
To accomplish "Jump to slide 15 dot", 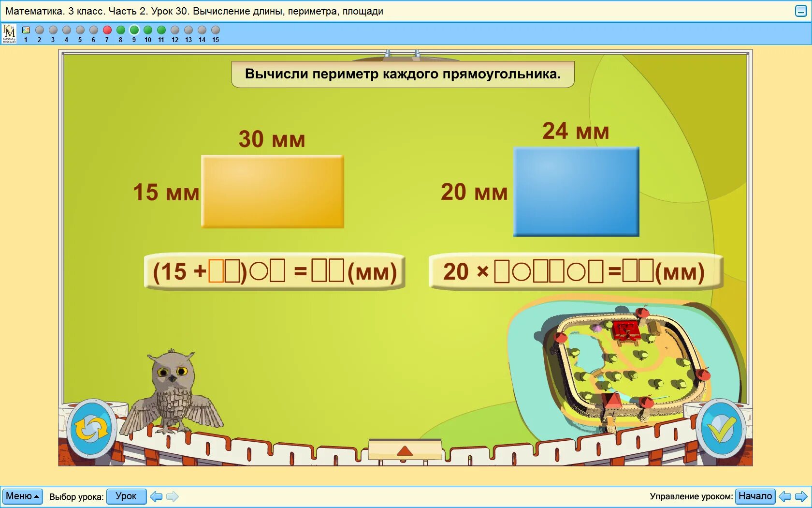I will click(x=216, y=30).
